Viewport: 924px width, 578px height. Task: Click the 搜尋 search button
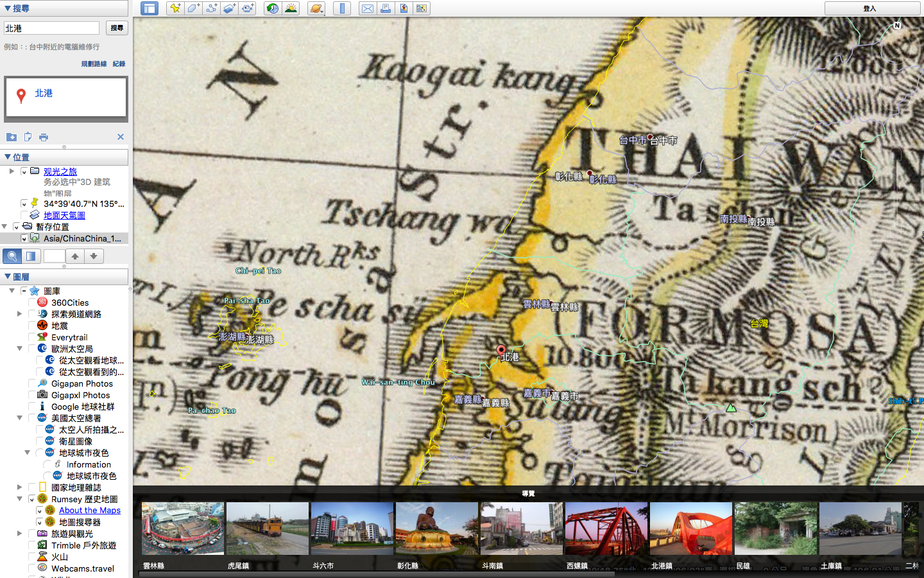tap(117, 28)
